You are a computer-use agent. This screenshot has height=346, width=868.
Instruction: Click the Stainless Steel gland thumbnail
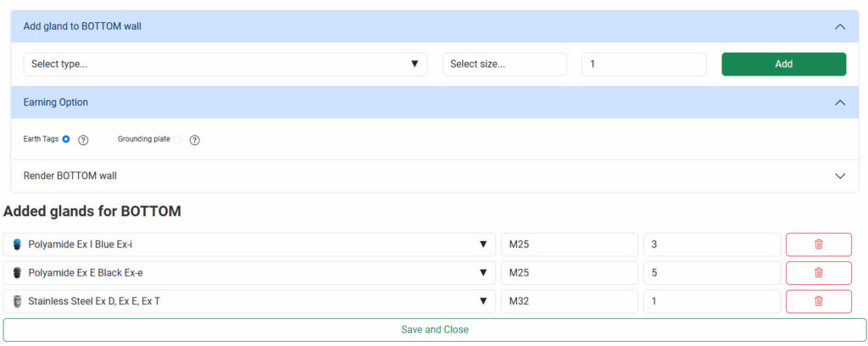coord(17,301)
